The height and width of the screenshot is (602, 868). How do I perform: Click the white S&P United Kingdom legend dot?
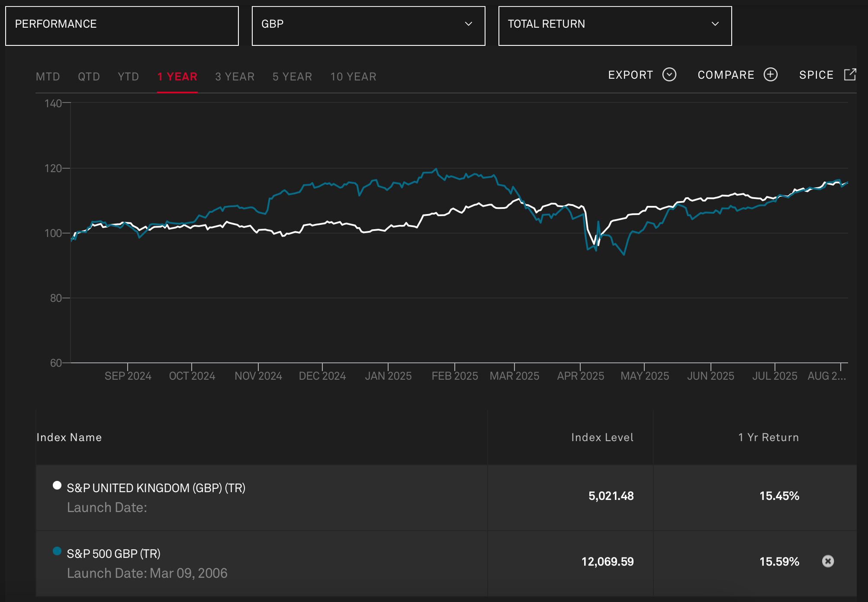(x=57, y=485)
